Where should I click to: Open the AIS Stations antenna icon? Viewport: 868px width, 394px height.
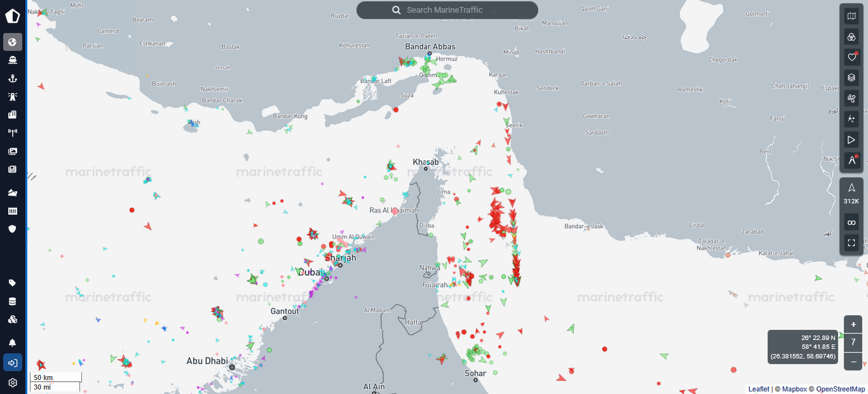(12, 133)
